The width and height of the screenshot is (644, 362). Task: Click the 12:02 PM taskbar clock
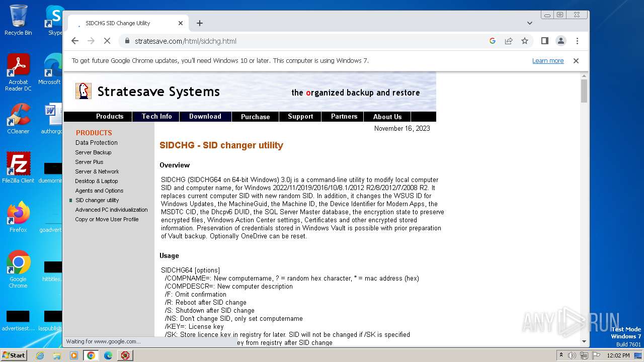pyautogui.click(x=618, y=355)
